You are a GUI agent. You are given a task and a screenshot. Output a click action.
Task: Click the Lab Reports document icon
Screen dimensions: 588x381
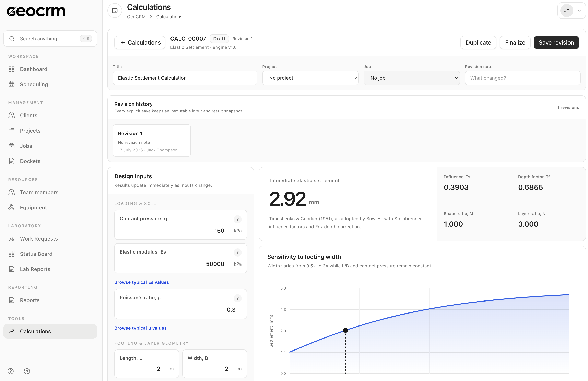(12, 269)
